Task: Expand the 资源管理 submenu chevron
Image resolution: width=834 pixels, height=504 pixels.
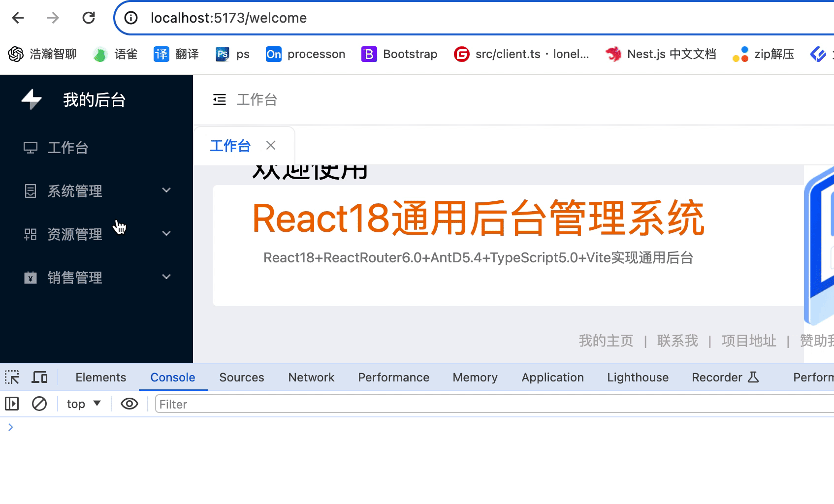Action: tap(166, 234)
